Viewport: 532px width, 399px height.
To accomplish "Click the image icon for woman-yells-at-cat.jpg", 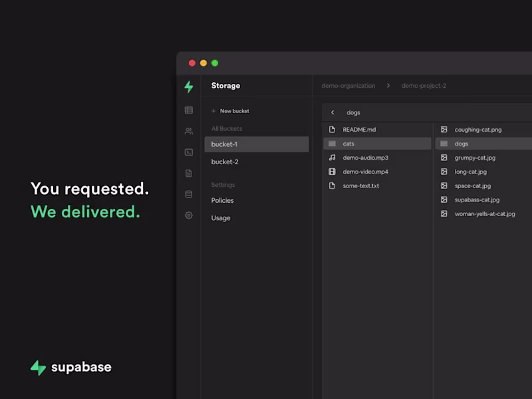I will coord(444,213).
